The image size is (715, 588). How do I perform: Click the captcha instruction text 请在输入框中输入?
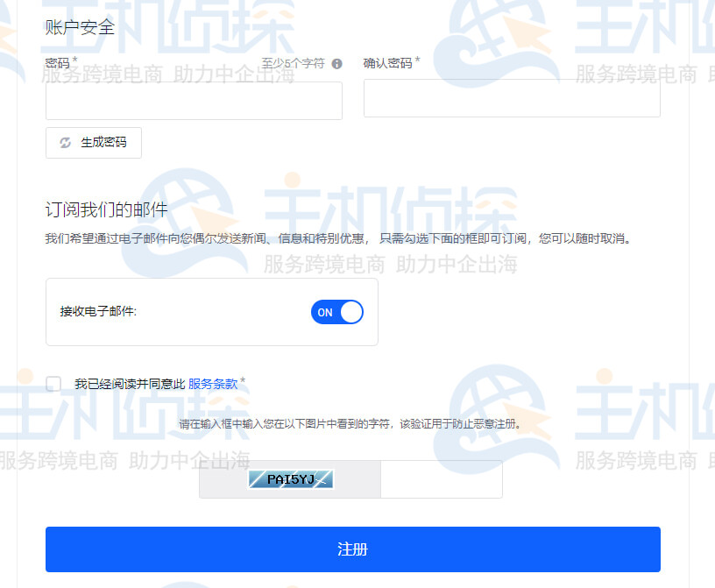coord(350,424)
